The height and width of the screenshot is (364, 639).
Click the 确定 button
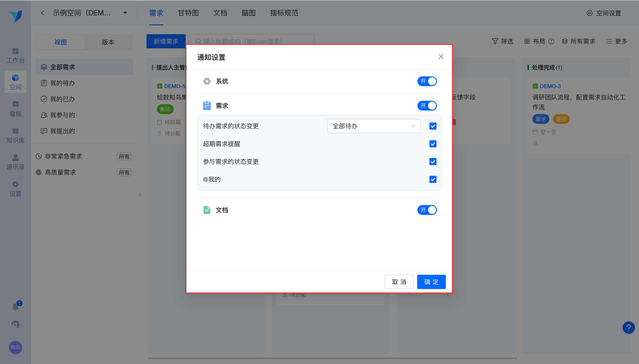coord(431,282)
